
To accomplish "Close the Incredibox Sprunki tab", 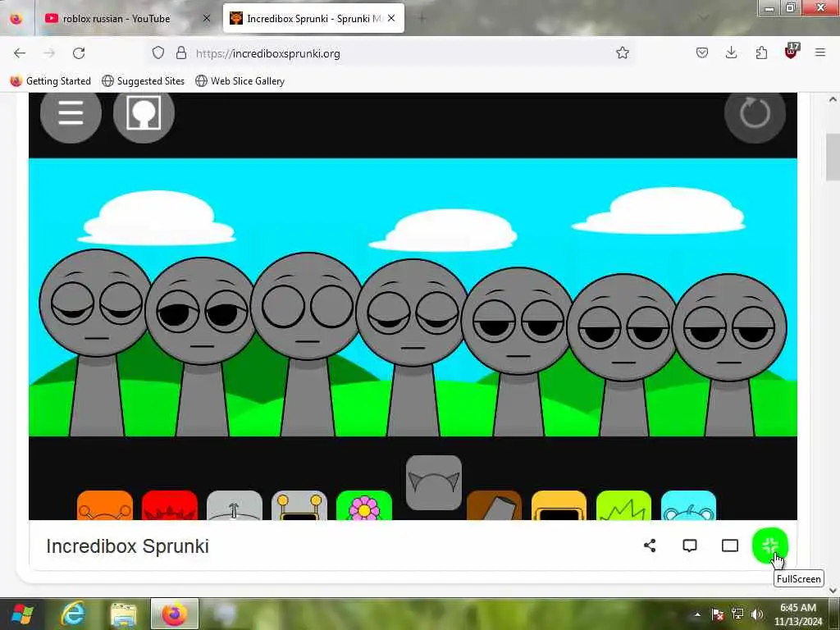I will coord(391,18).
